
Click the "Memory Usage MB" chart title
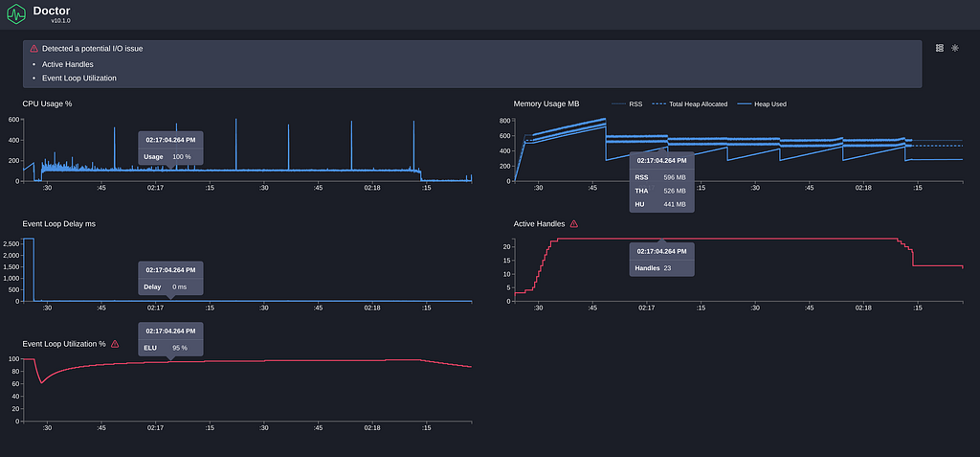coord(545,103)
